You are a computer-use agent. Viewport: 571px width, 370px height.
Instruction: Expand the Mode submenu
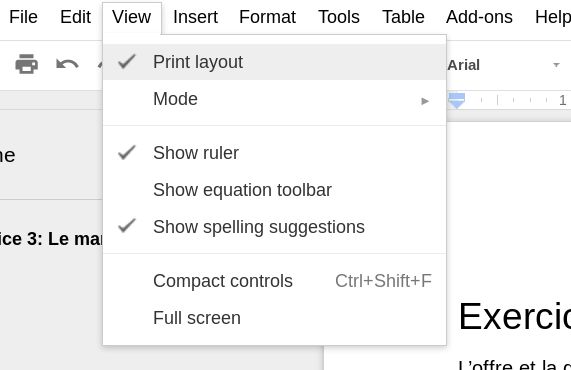coord(275,99)
